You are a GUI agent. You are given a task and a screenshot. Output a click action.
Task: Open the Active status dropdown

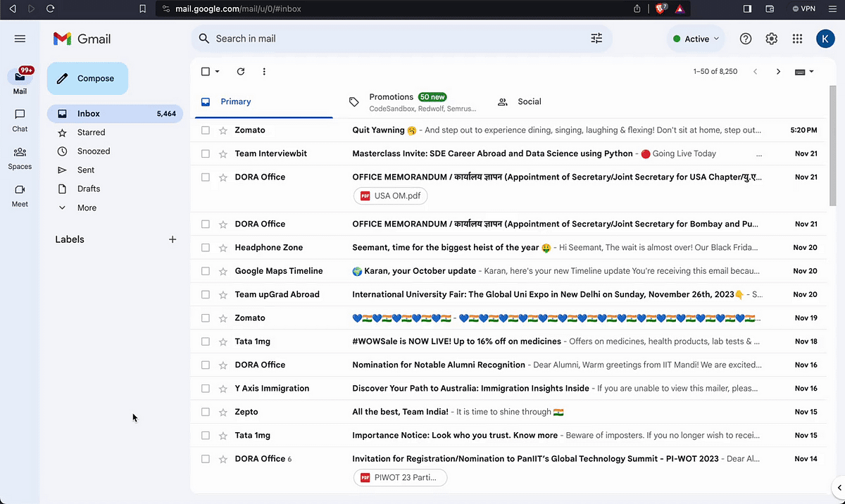[x=696, y=39]
